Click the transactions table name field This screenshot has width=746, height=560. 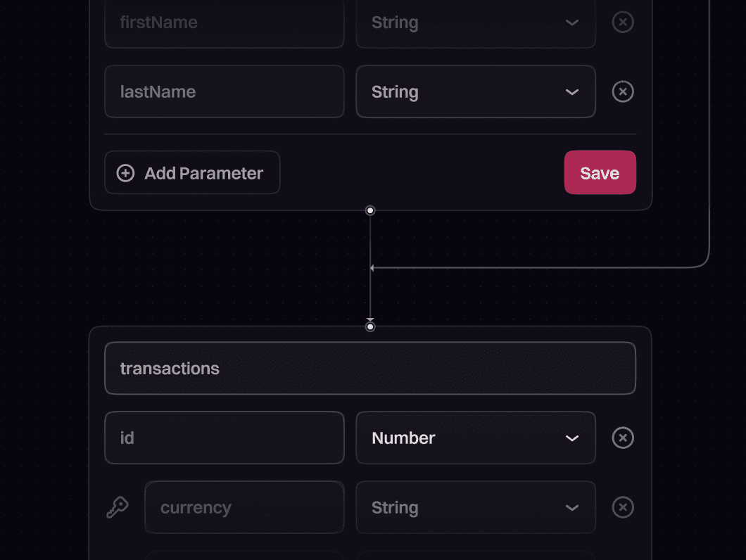pyautogui.click(x=370, y=367)
